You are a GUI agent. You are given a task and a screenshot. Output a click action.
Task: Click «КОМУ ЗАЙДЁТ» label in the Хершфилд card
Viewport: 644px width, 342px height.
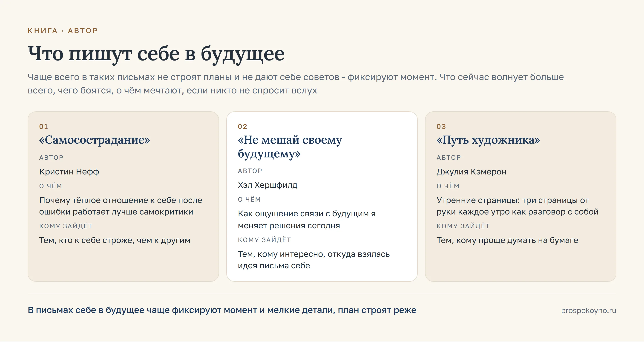(264, 240)
